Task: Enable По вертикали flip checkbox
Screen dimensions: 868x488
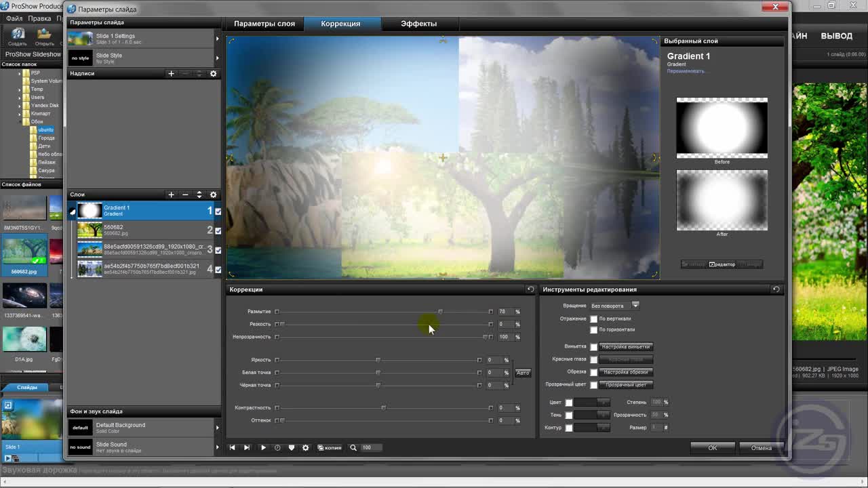Action: pyautogui.click(x=594, y=319)
